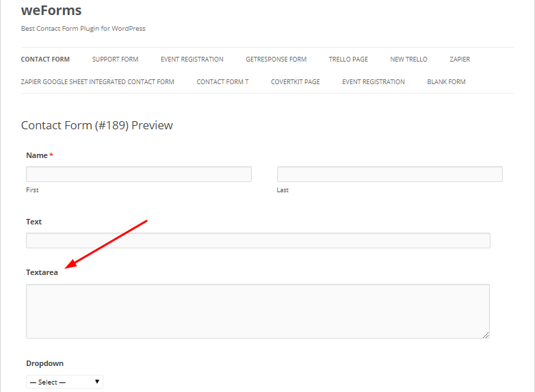Viewport: 535px width, 392px height.
Task: Go to the Support Form page
Action: 115,60
